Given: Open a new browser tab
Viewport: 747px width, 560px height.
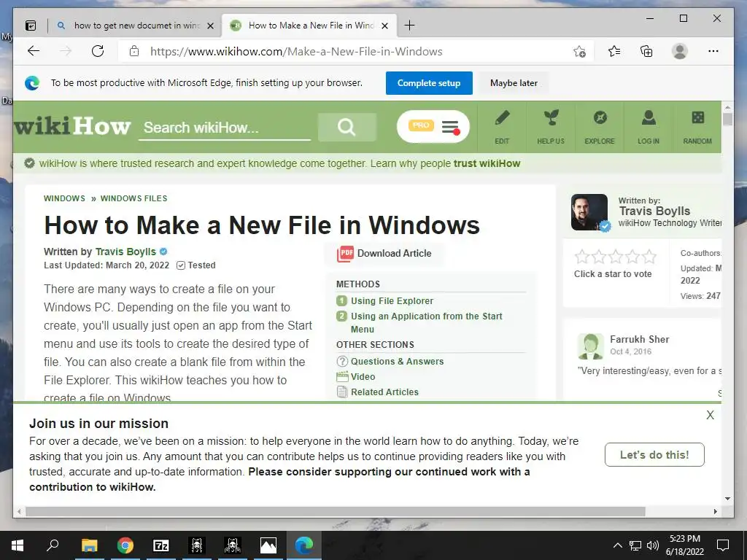Looking at the screenshot, I should coord(409,26).
